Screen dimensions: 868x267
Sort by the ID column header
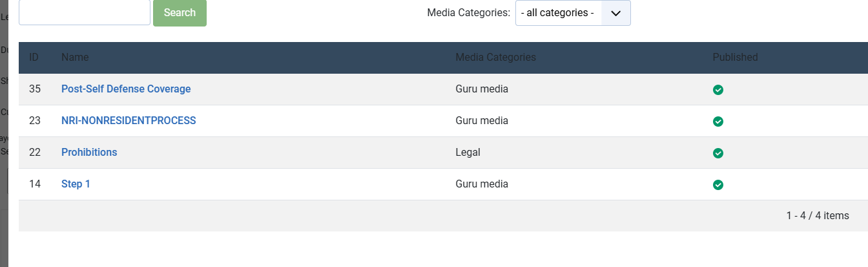tap(34, 58)
